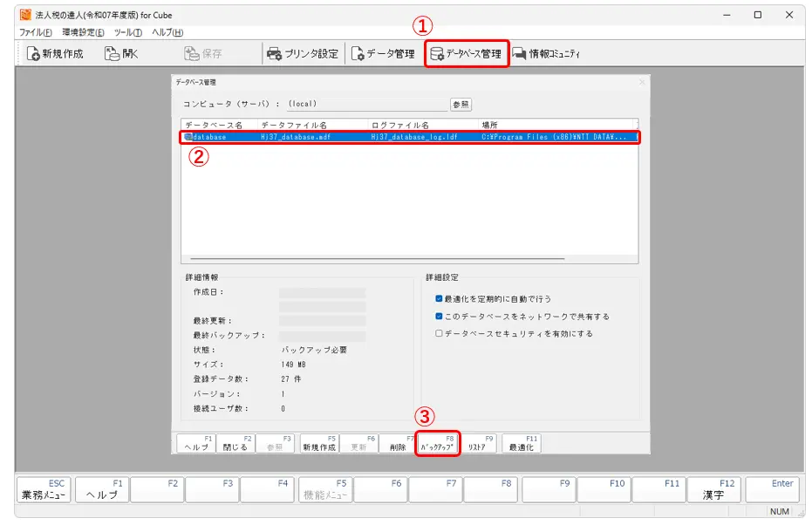812x525 pixels.
Task: Enable データベースセキュリティを有効にする checkbox
Action: [x=440, y=333]
